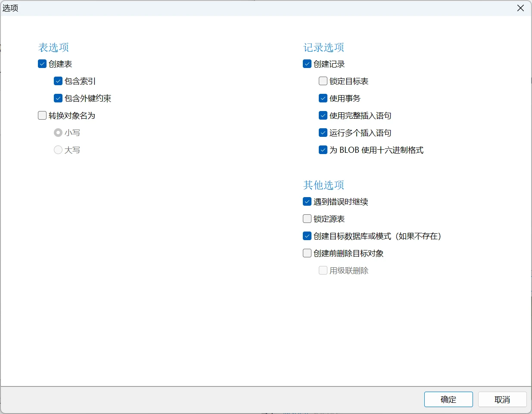Toggle 为 BLOB 使用十六进制格式 checkbox
This screenshot has height=414, width=532.
pos(323,150)
